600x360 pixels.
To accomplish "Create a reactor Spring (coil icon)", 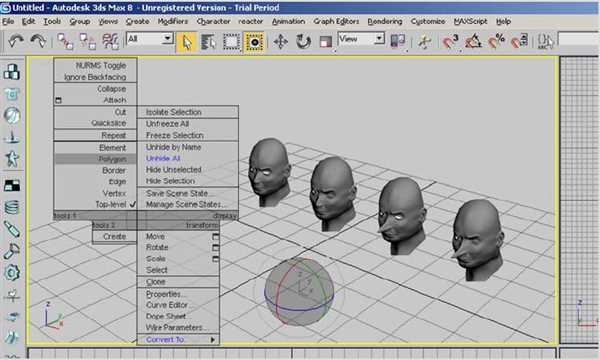I will (x=12, y=207).
